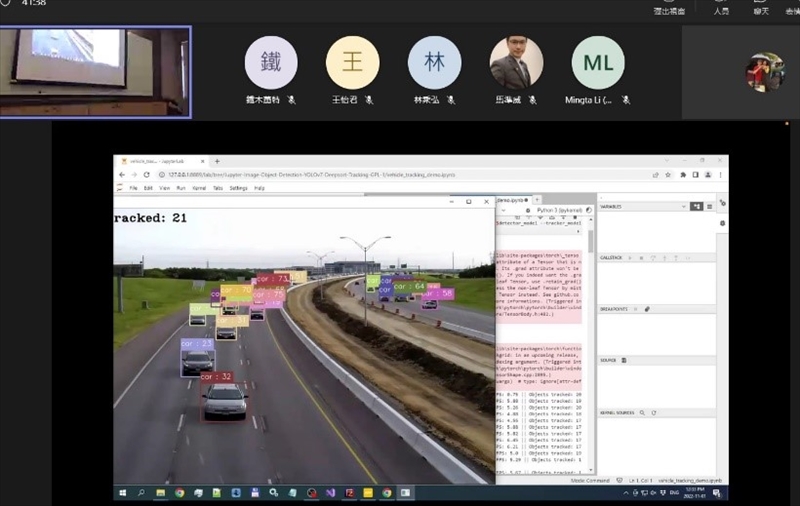Open Python 3 (ipykernel) kernel selector
800x506 pixels.
558,210
